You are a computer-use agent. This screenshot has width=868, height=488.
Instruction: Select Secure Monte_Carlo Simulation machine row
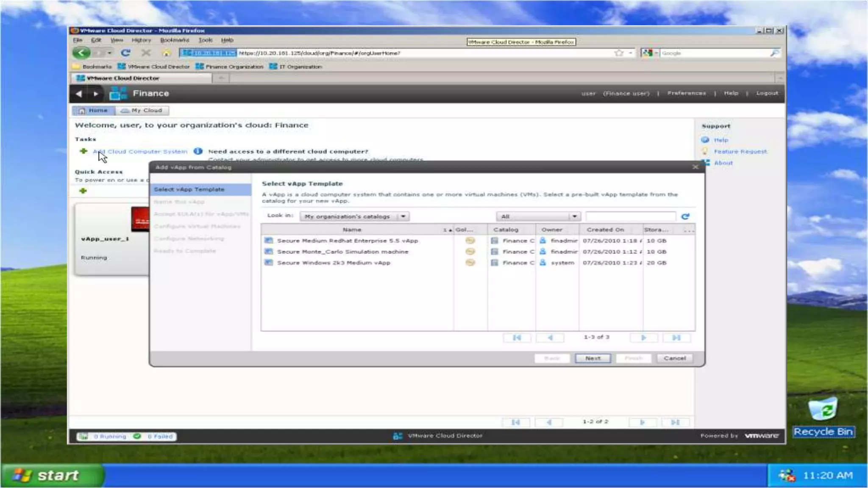tap(342, 252)
